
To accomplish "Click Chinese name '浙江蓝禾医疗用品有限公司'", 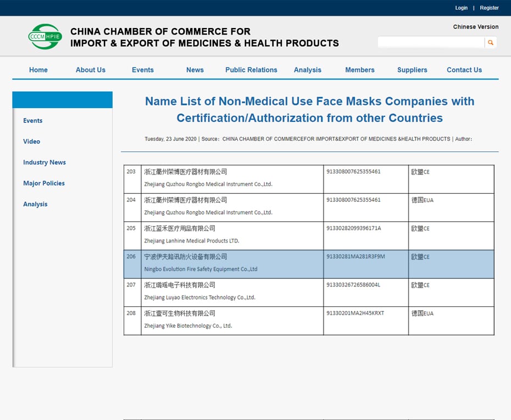I will (180, 228).
